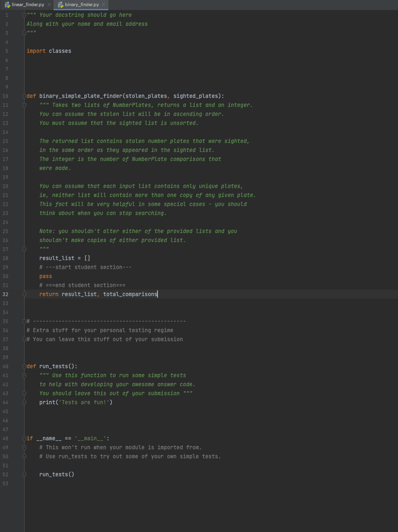Click the Python file icon on linear_finder.py tab
The height and width of the screenshot is (532, 398).
point(7,5)
